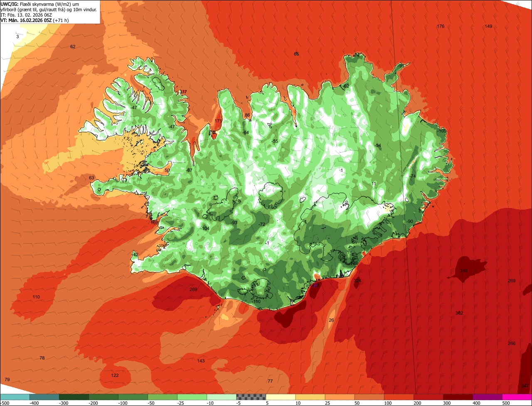Click the 'yfirborð (grænt til, gul/rautt frá)' line
Viewport: 532px width, 406px height.
point(49,9)
